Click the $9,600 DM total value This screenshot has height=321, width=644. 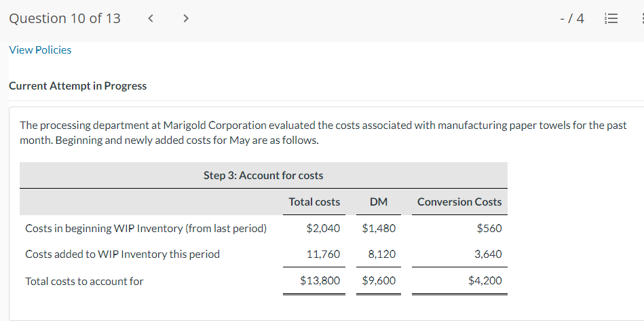[379, 280]
